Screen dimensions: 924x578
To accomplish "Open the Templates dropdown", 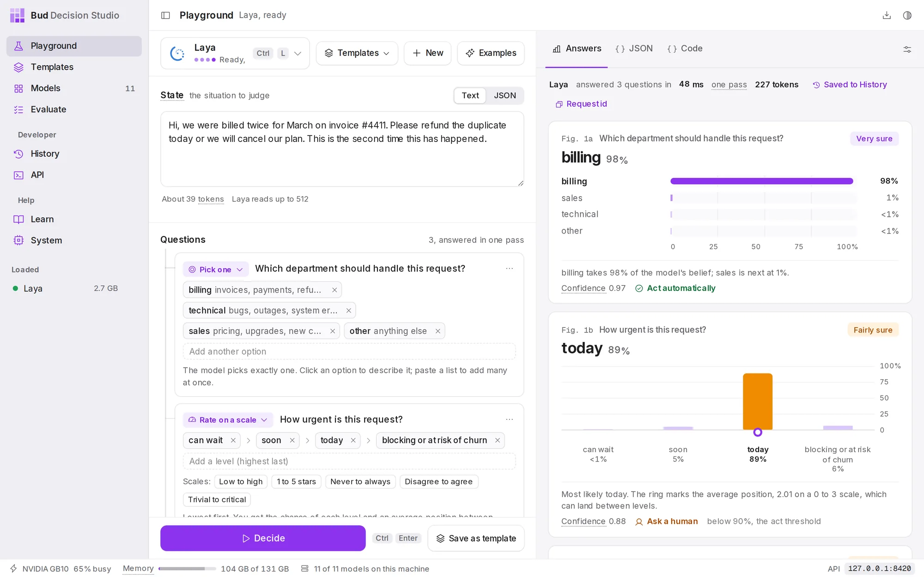I will pos(357,53).
